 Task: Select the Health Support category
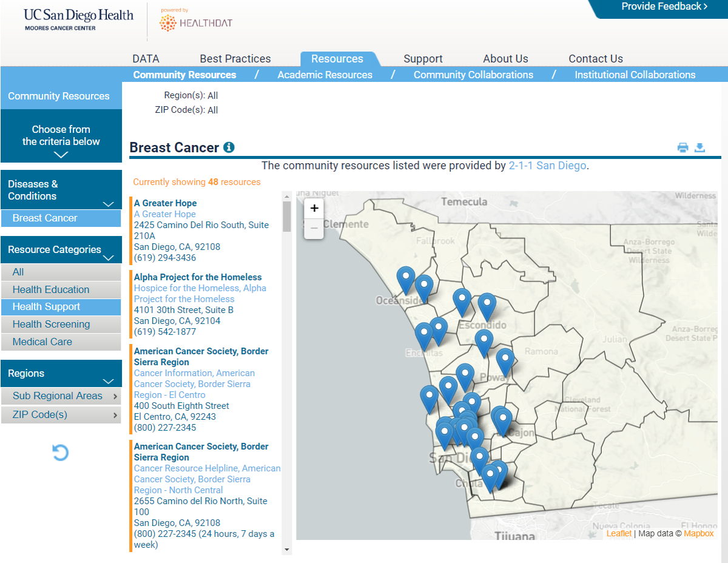coord(61,307)
